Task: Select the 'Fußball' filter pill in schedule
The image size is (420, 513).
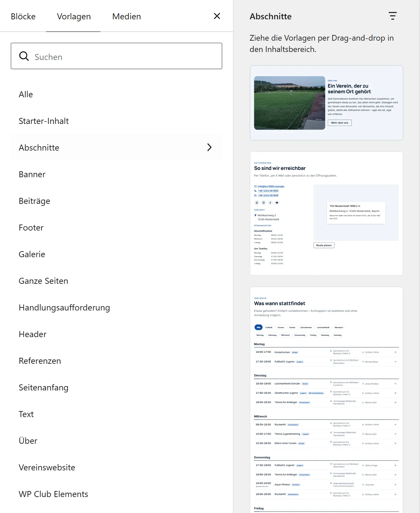Action: point(269,327)
